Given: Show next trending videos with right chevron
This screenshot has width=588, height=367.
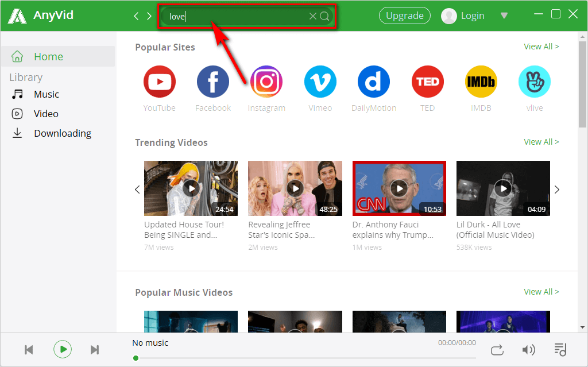Looking at the screenshot, I should (x=557, y=190).
